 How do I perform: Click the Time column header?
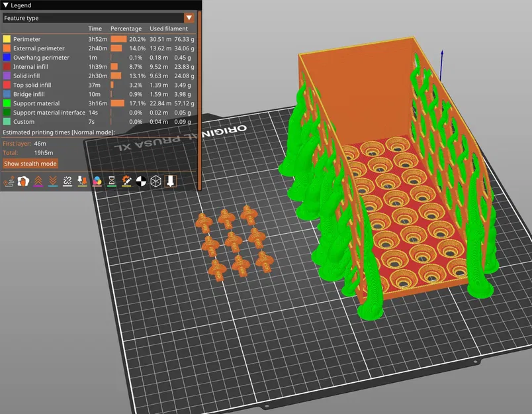pyautogui.click(x=95, y=28)
